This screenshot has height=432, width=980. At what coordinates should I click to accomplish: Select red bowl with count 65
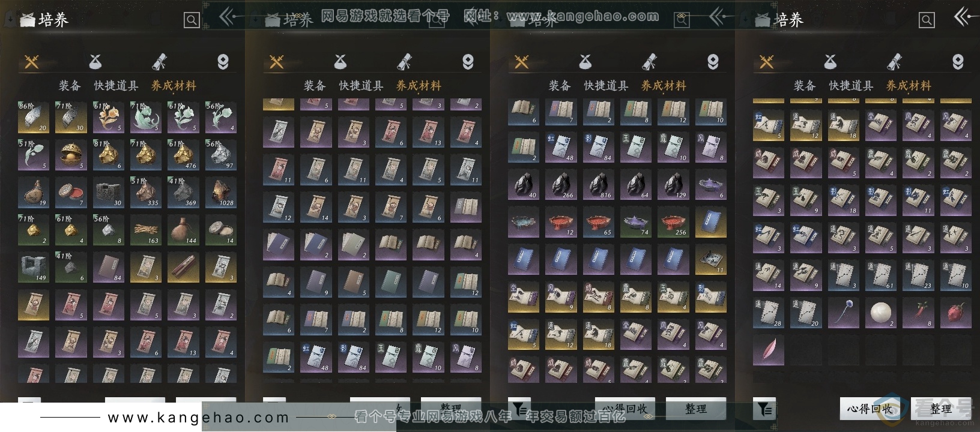click(599, 222)
